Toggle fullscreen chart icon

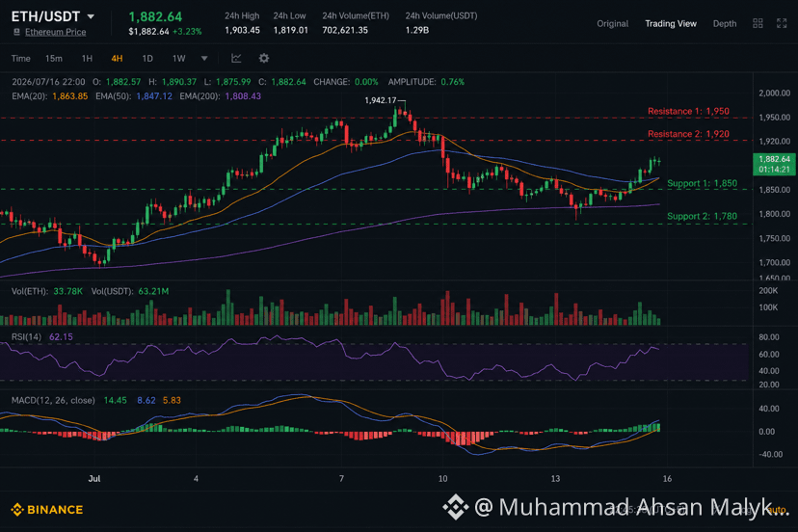782,23
